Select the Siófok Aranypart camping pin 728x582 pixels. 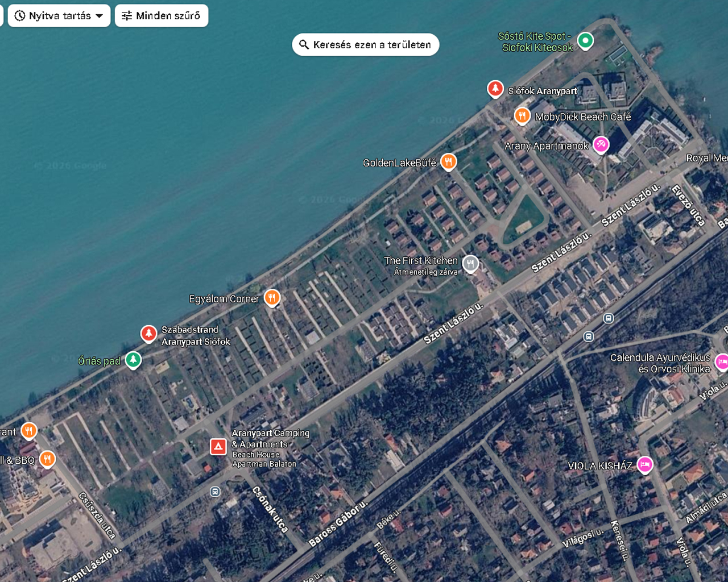click(x=495, y=89)
